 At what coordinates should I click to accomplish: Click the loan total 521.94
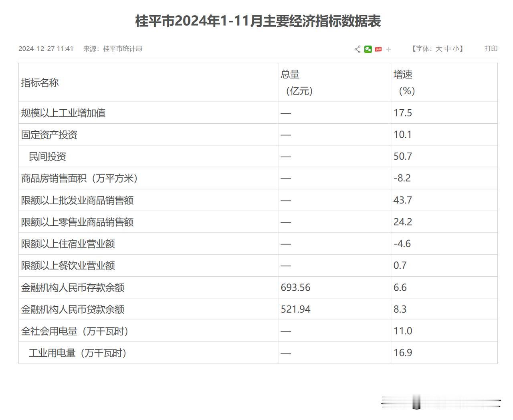click(x=295, y=309)
